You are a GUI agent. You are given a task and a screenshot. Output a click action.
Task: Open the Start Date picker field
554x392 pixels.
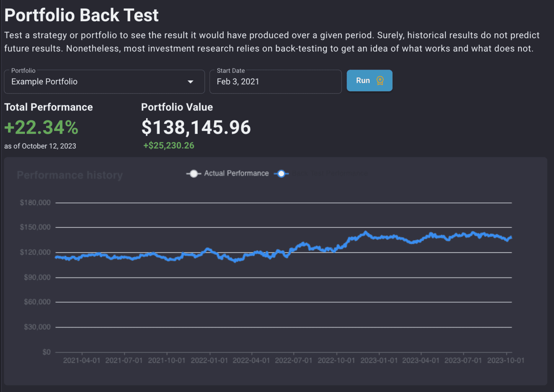275,82
